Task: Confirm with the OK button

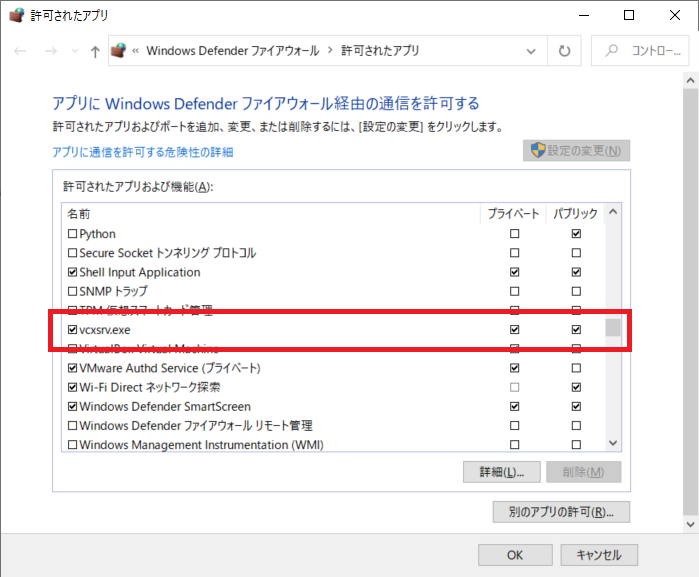Action: tap(515, 555)
